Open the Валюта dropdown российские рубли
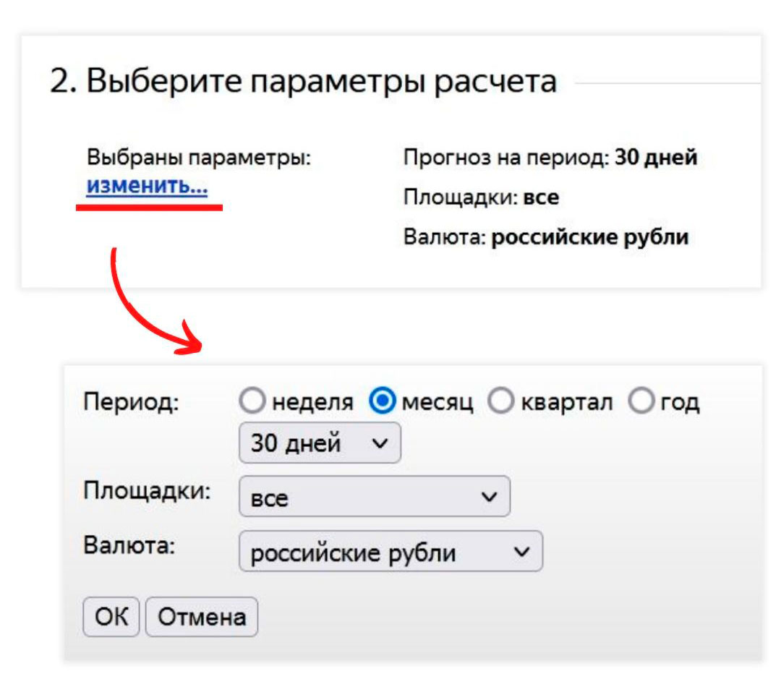The width and height of the screenshot is (781, 700). coord(391,551)
